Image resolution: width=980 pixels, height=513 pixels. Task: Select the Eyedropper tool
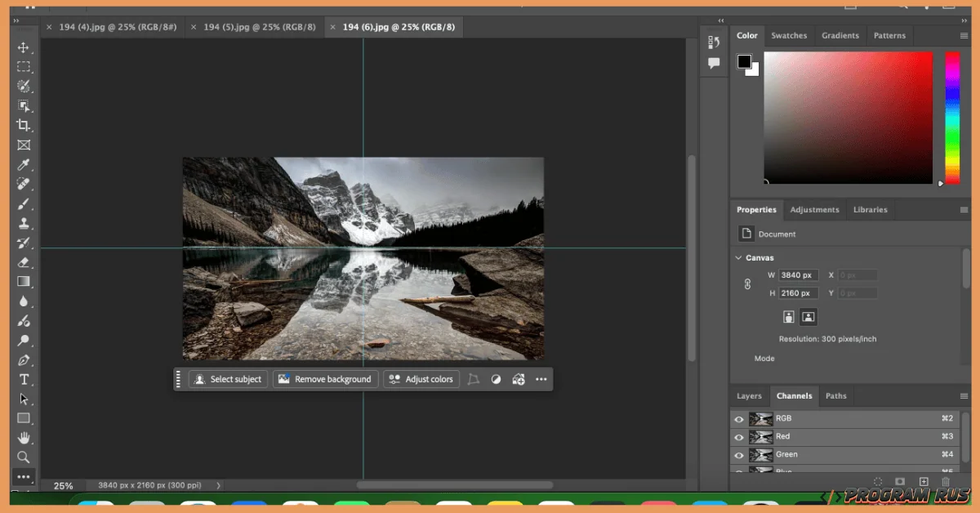24,164
